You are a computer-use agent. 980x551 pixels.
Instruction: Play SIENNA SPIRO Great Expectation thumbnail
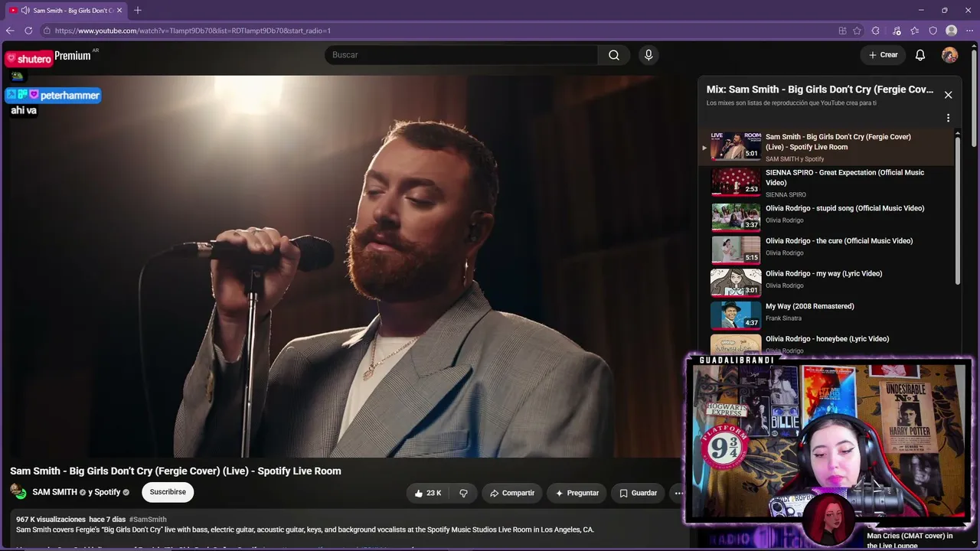(x=736, y=182)
